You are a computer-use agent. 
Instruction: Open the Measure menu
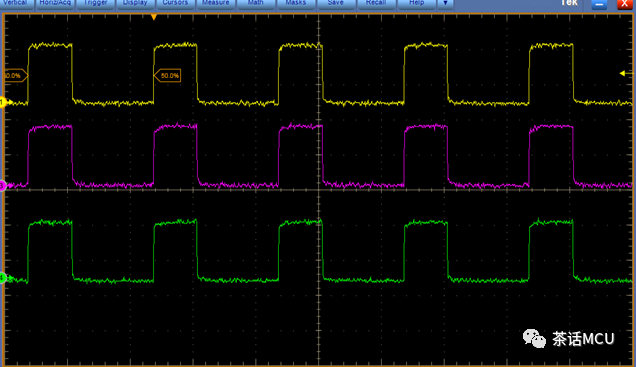tap(215, 3)
